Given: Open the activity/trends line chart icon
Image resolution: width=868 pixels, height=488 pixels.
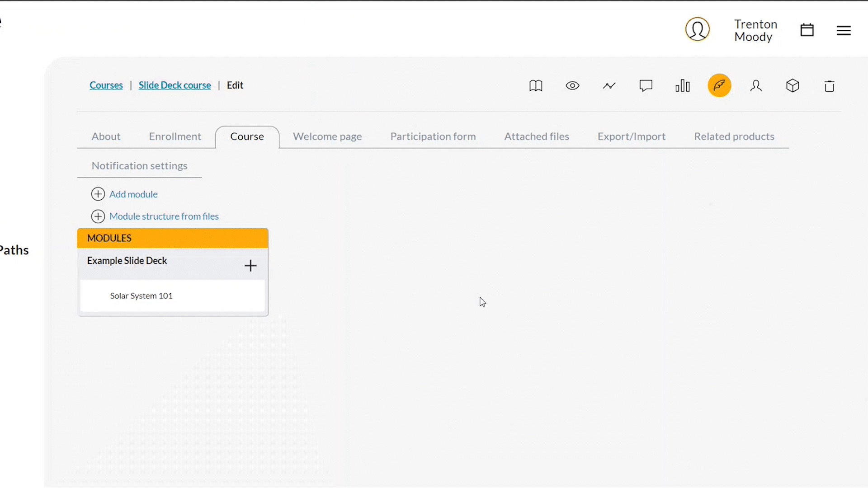Looking at the screenshot, I should 609,85.
